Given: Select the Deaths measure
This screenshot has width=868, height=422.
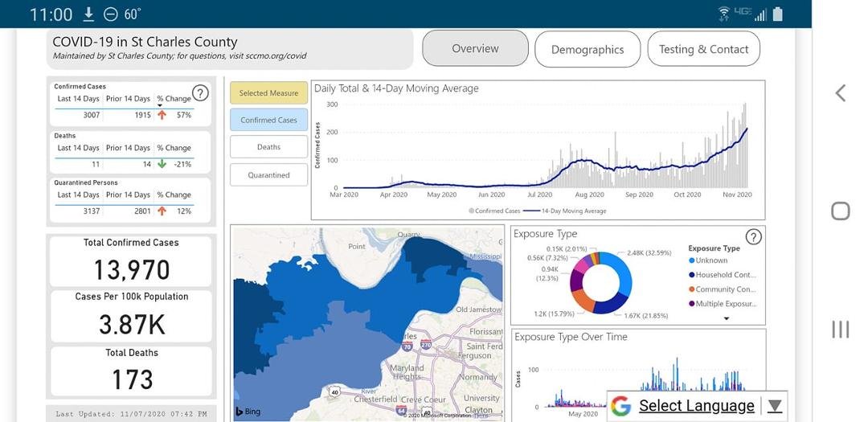Looking at the screenshot, I should (268, 147).
